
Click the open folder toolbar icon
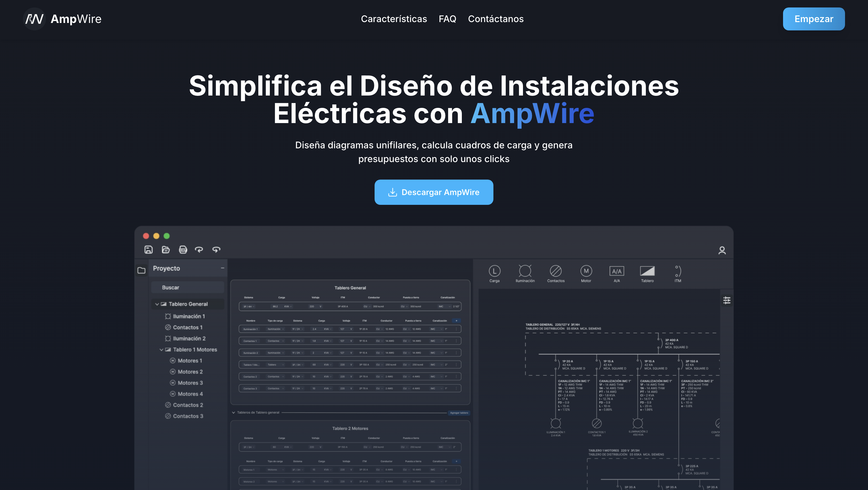(x=165, y=250)
